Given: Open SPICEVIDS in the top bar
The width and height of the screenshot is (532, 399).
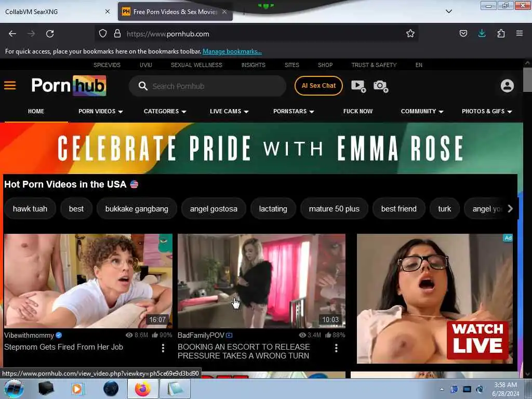Looking at the screenshot, I should click(x=107, y=65).
